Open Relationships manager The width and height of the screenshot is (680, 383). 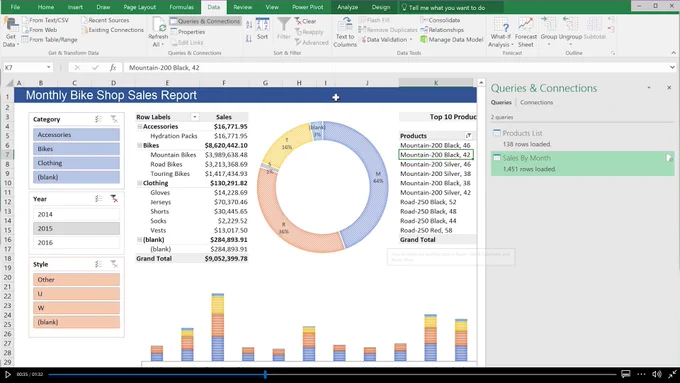coord(442,30)
